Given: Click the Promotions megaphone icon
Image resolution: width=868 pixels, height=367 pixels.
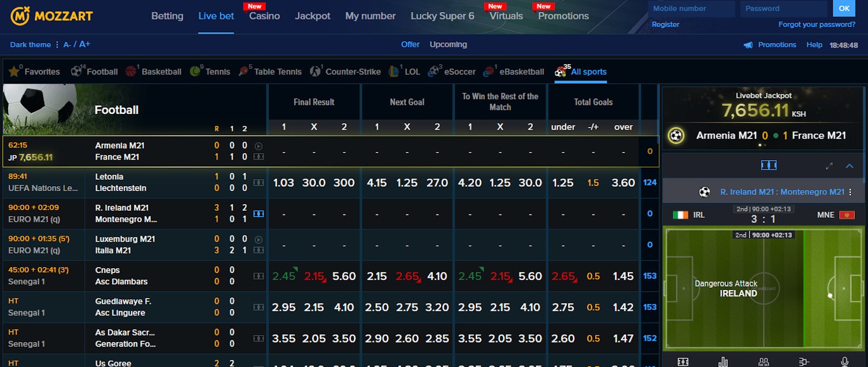Looking at the screenshot, I should (748, 45).
